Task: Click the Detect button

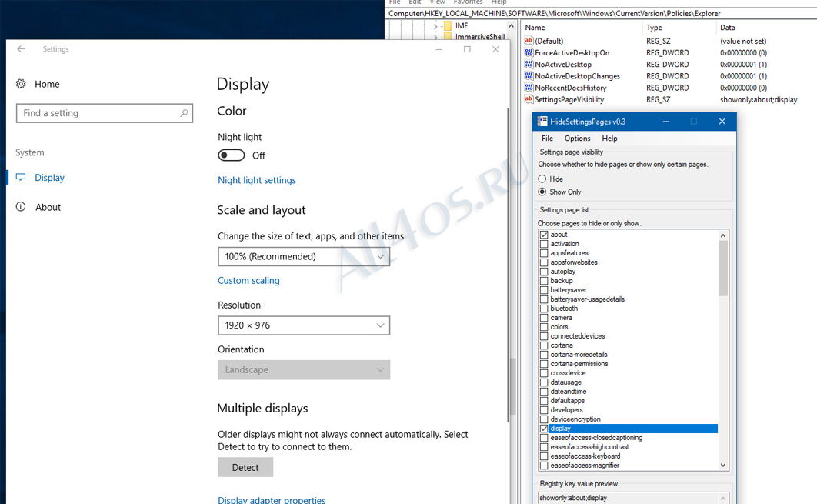Action: pos(245,468)
